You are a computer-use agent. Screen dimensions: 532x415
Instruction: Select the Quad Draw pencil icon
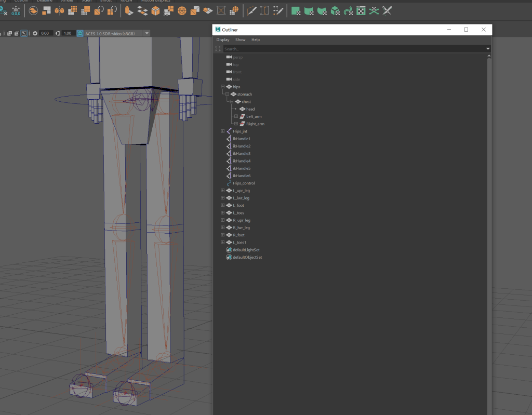pyautogui.click(x=278, y=11)
